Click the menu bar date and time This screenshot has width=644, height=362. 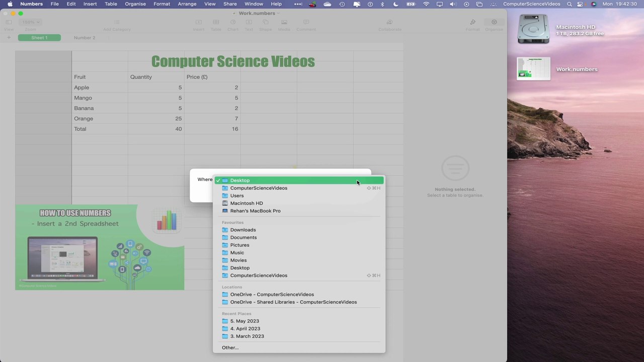pyautogui.click(x=619, y=4)
